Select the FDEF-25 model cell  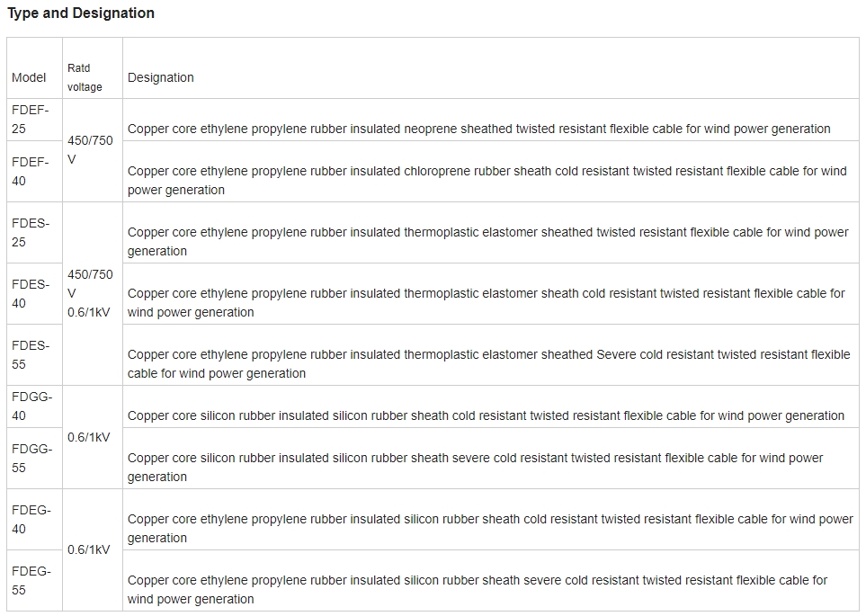pos(35,120)
